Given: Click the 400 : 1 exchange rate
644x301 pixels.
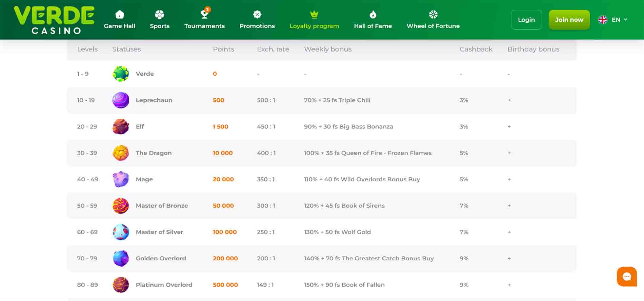Looking at the screenshot, I should coord(266,153).
